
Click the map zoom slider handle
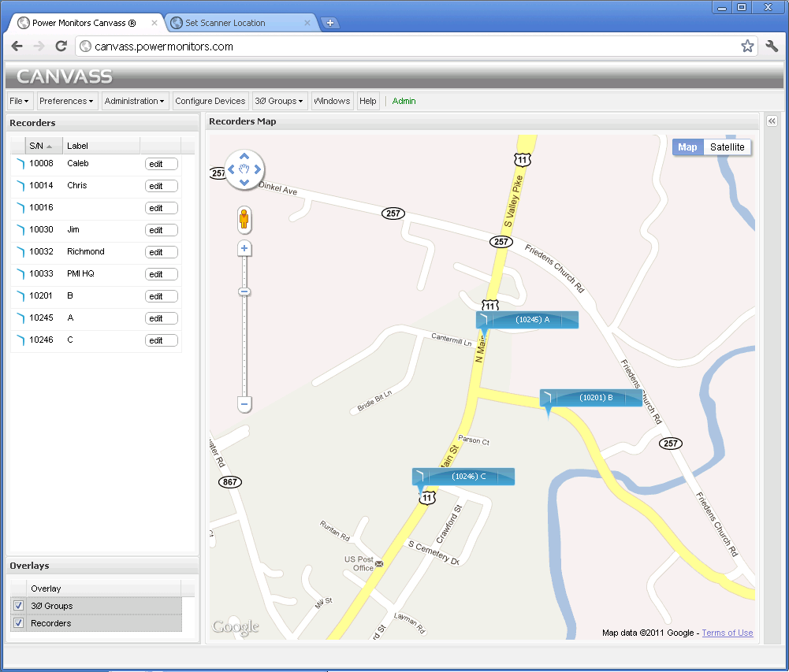(x=244, y=292)
